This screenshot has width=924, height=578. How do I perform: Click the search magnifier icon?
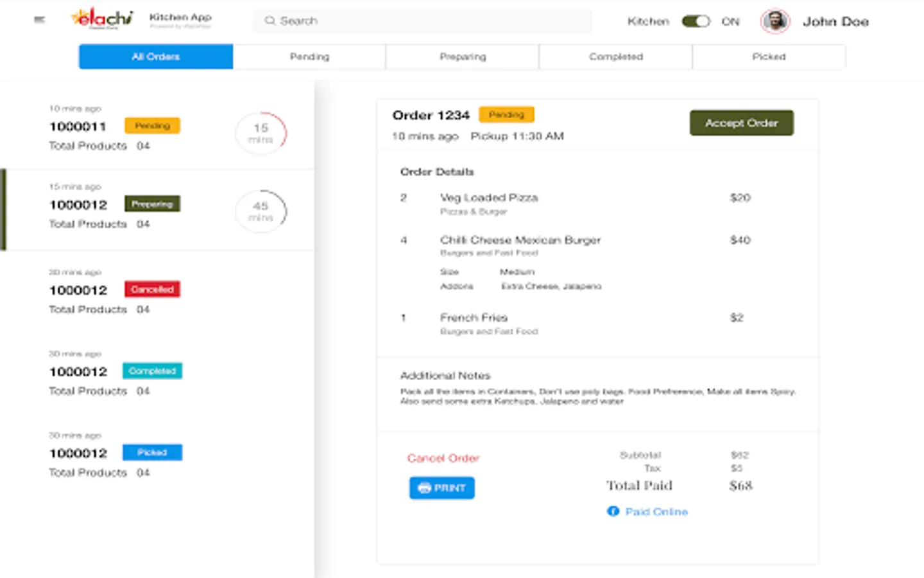[x=270, y=21]
